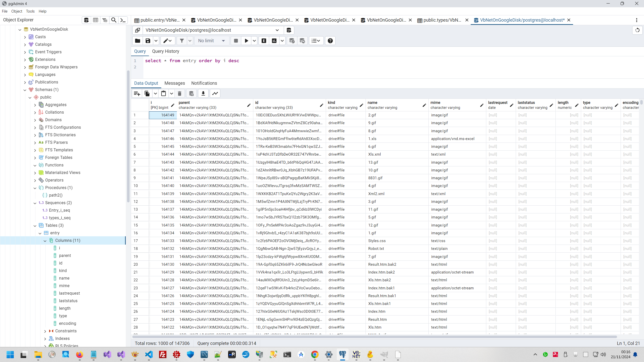This screenshot has height=362, width=644.
Task: Open the No limit rows dropdown
Action: (212, 41)
